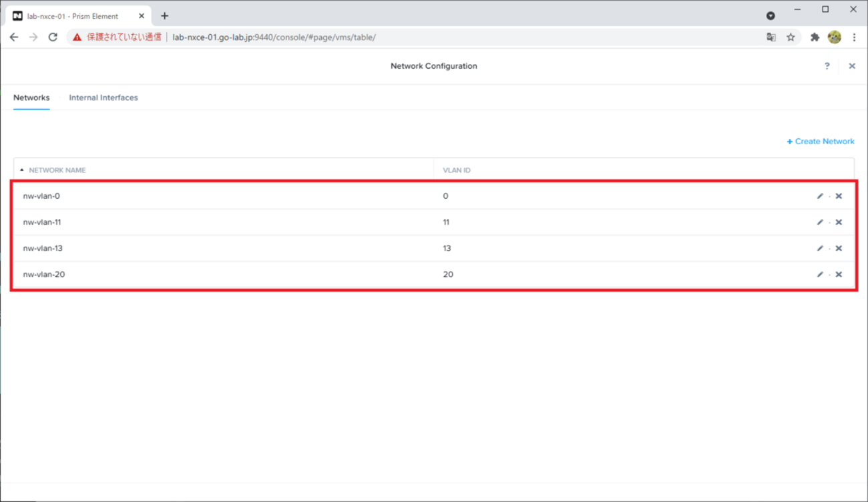The width and height of the screenshot is (868, 502).
Task: Click the Google Translate icon in address bar
Action: [771, 37]
